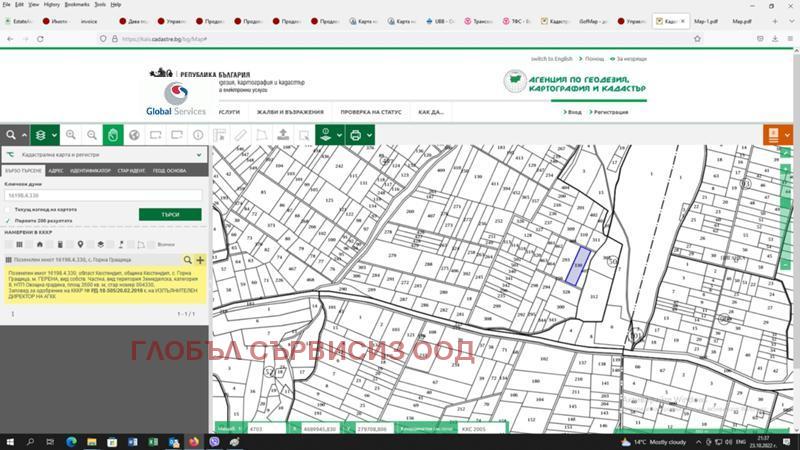800x450 pixels.
Task: Toggle the first checkbox in 'Намерени в КККР' row
Action: (x=8, y=244)
